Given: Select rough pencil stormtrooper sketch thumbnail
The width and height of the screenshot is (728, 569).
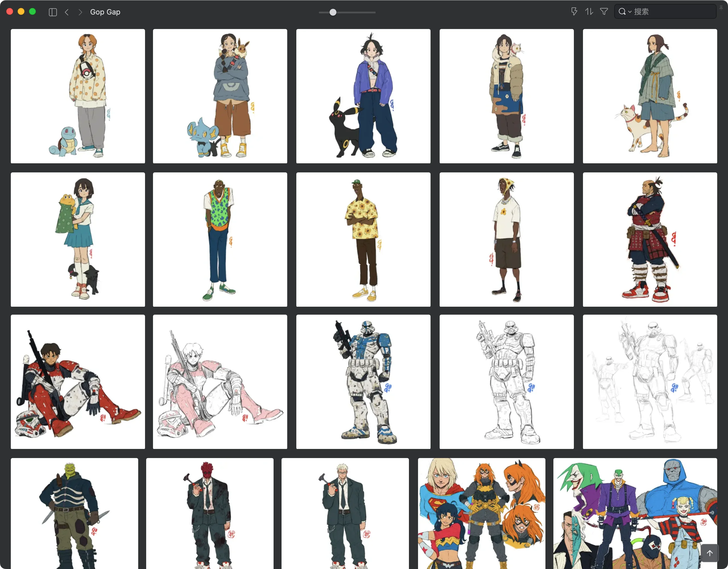Looking at the screenshot, I should click(650, 382).
